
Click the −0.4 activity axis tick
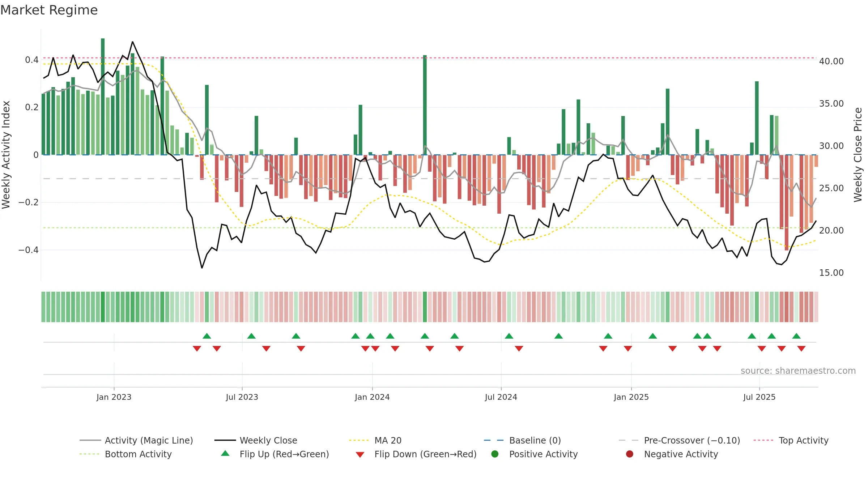click(x=29, y=250)
